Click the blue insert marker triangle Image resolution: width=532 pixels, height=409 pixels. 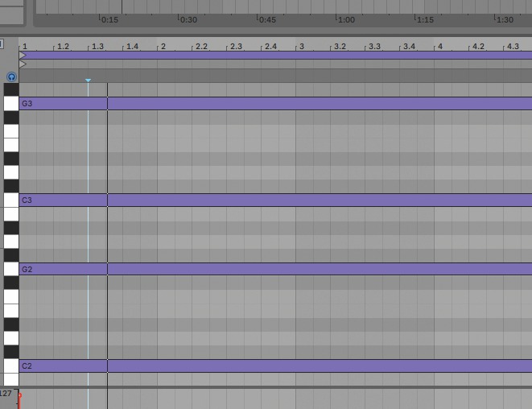pos(88,81)
